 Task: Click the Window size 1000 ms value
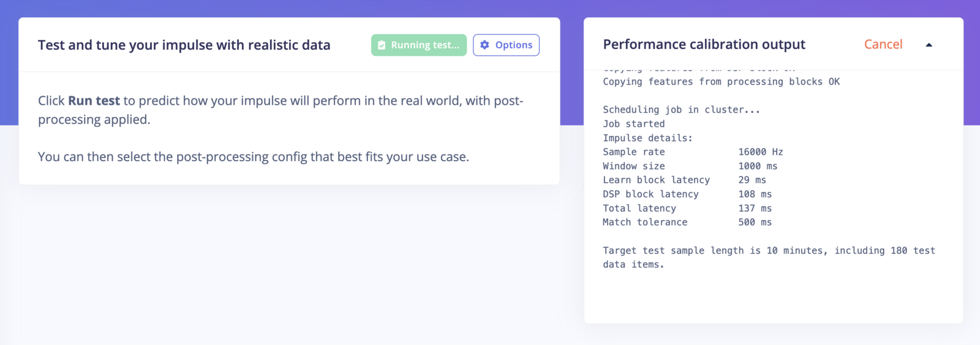click(x=757, y=166)
